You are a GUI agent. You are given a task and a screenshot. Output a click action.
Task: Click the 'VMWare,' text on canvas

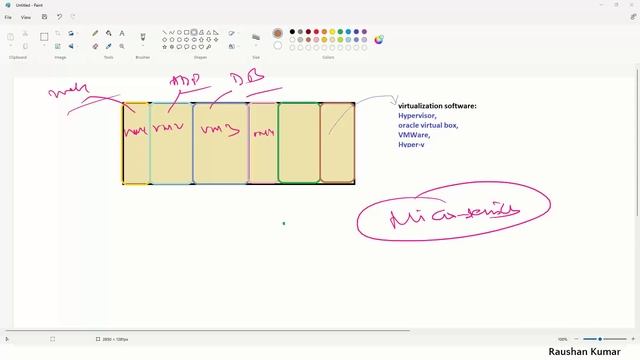[x=414, y=135]
